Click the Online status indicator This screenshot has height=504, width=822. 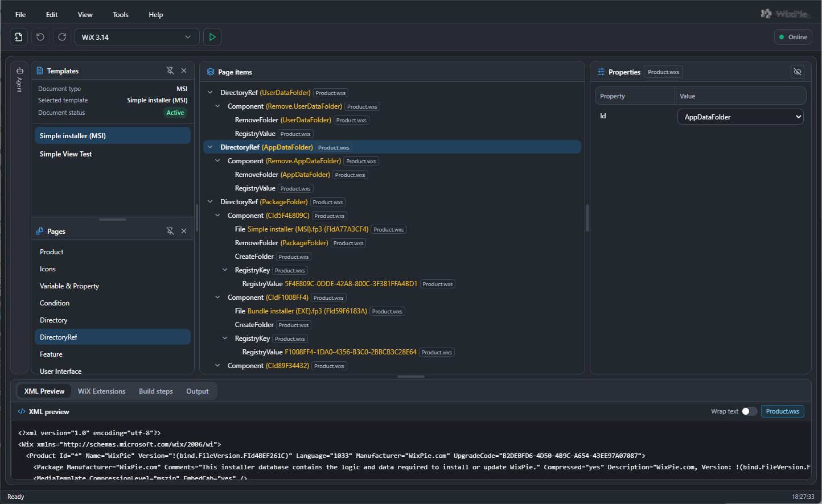(x=793, y=37)
